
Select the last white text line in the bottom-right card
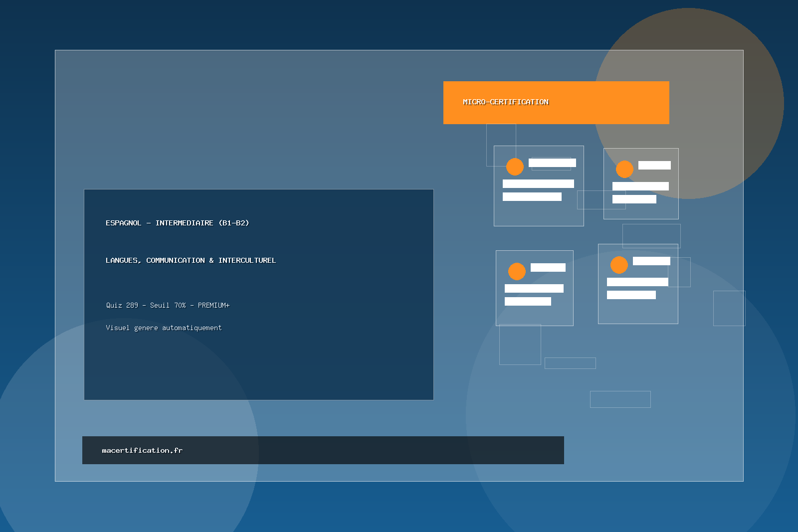tap(631, 295)
